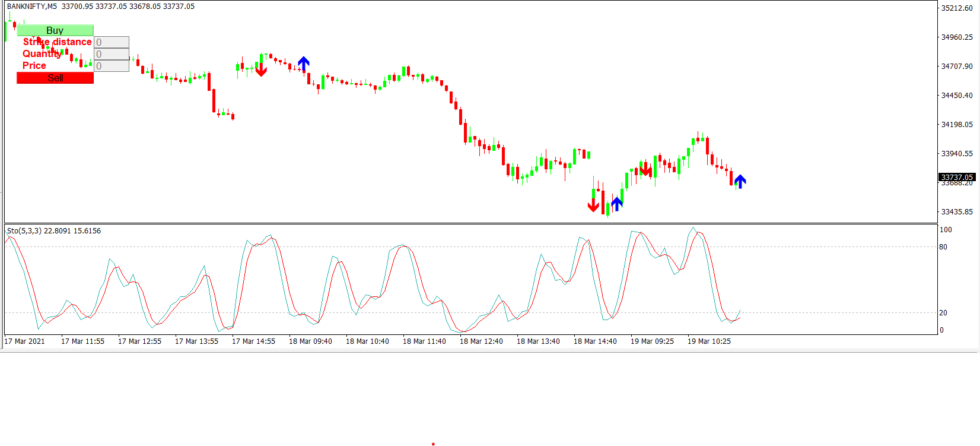Click the blue up arrow beside the lowest candle
Screen dimensions: 980x446
point(617,204)
